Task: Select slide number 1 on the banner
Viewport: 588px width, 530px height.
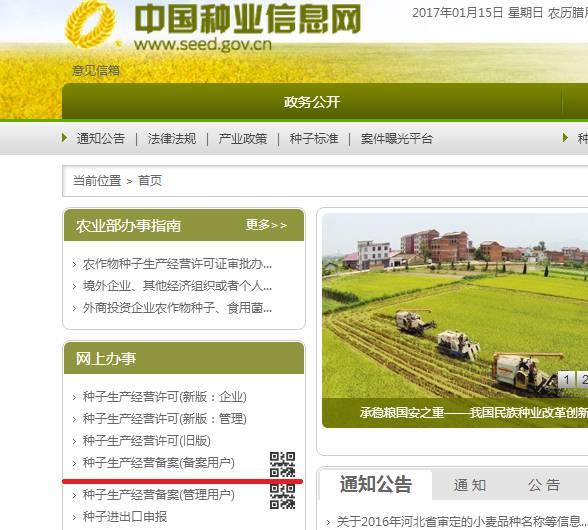Action: pyautogui.click(x=567, y=380)
